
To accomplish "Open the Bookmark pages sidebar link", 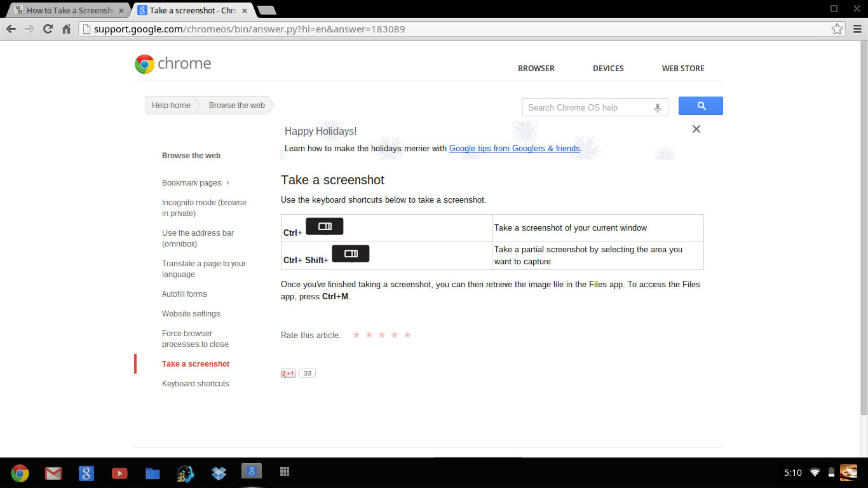I will point(192,182).
